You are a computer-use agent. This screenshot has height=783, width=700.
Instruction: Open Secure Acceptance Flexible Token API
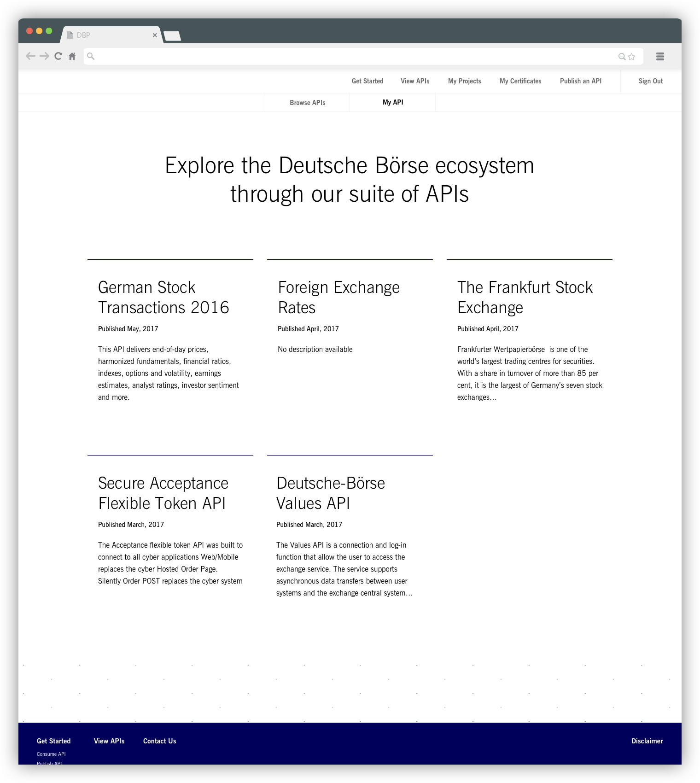coord(163,493)
